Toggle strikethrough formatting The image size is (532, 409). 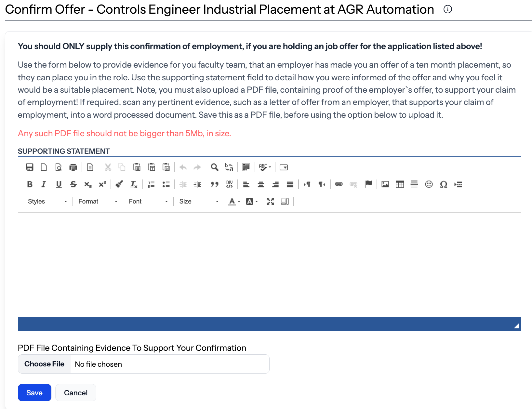(x=73, y=184)
